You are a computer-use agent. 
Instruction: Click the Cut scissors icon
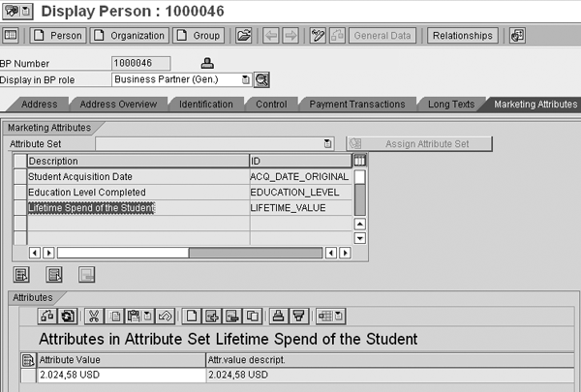(x=94, y=317)
